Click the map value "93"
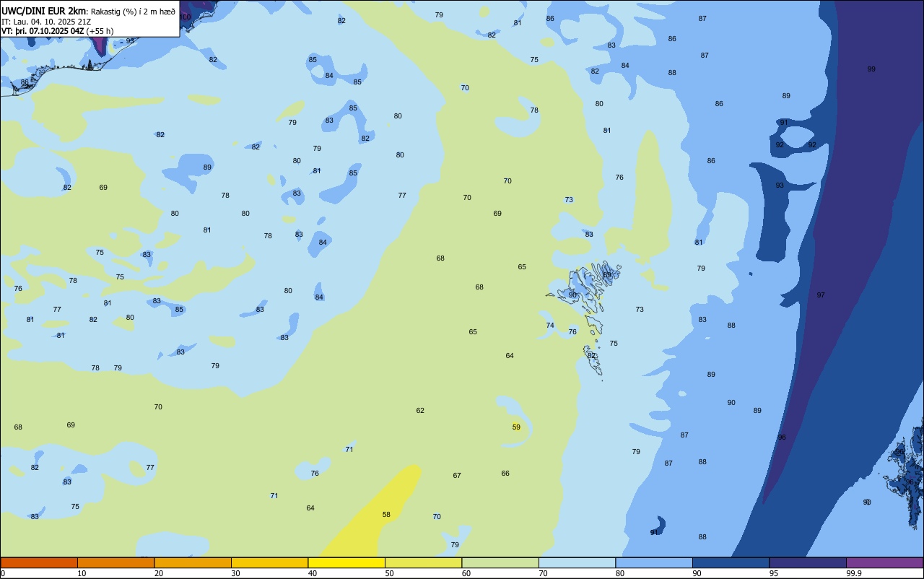The image size is (924, 579). pyautogui.click(x=780, y=186)
